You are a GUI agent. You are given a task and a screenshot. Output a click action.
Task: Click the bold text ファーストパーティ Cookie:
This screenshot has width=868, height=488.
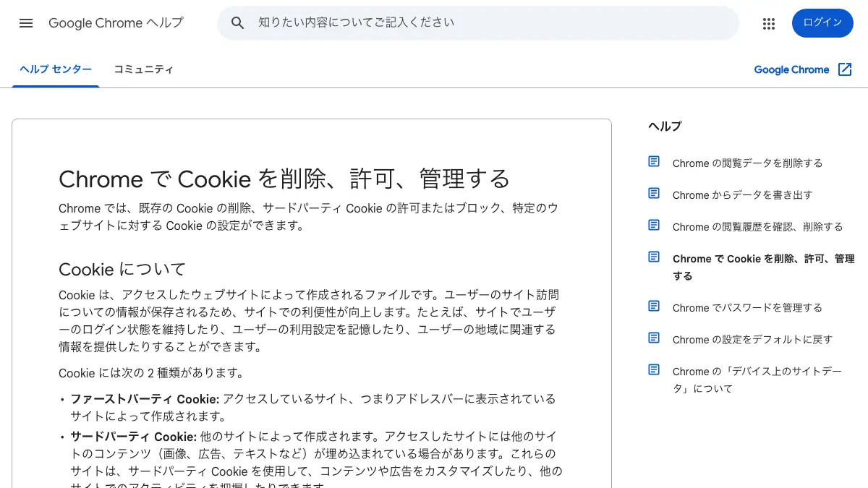[x=145, y=399]
